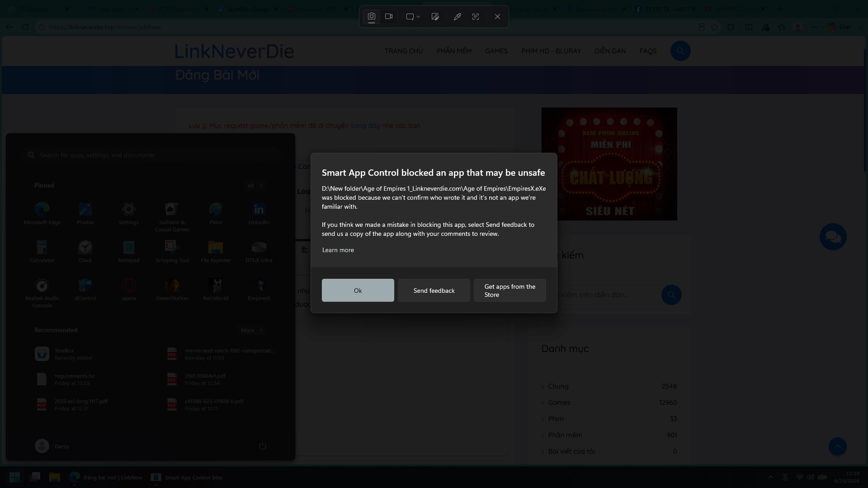Screen dimensions: 868x488
Task: Click the Windows Start button on the taskbar
Action: coord(14,477)
